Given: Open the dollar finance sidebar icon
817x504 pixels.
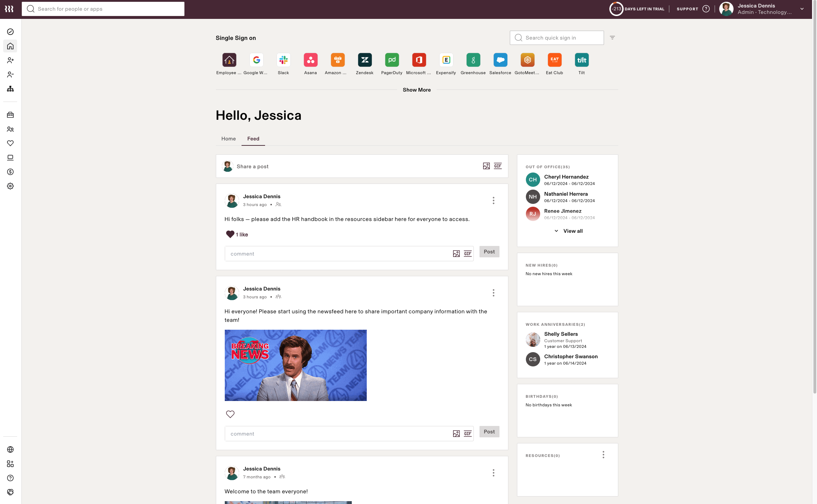Looking at the screenshot, I should (x=10, y=172).
